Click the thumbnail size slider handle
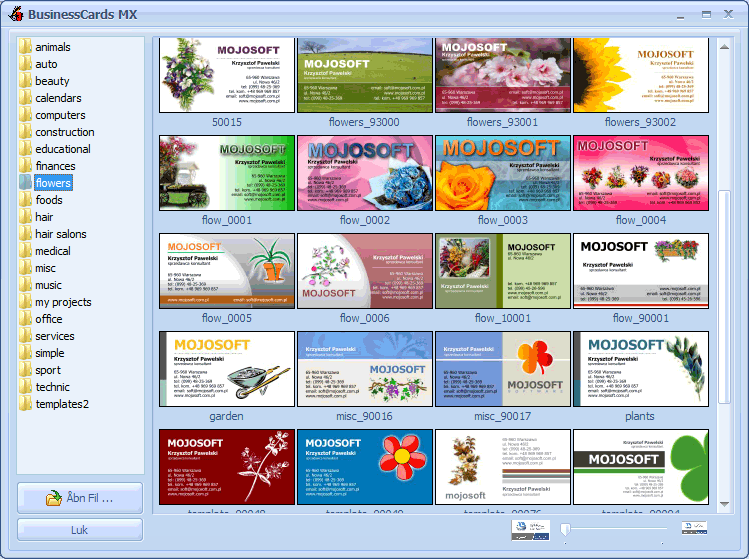749x559 pixels. click(x=566, y=529)
